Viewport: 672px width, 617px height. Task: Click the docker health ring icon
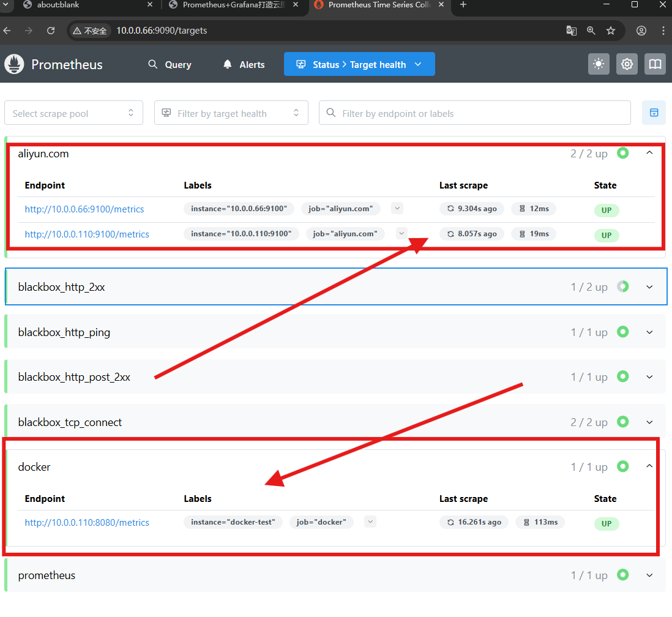622,466
